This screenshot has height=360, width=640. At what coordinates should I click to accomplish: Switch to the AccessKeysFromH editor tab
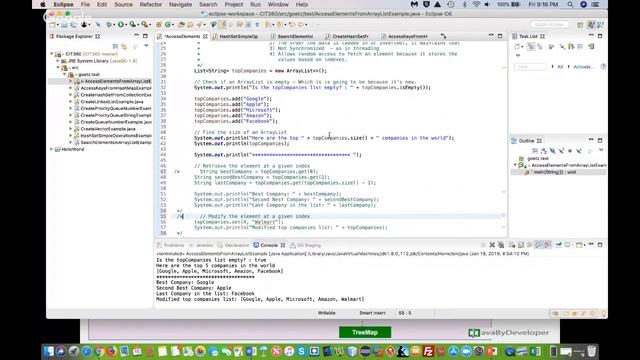point(407,36)
